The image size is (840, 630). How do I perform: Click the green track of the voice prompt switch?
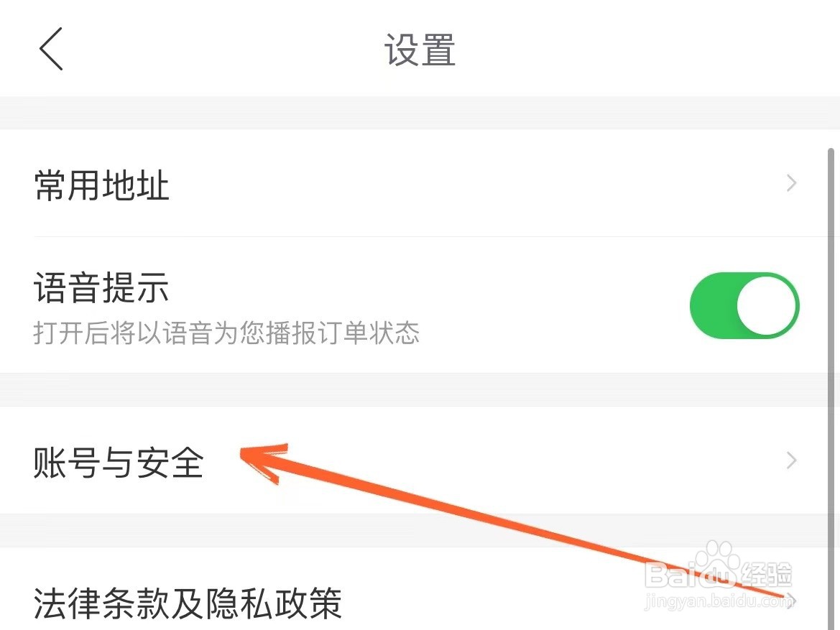tap(714, 305)
